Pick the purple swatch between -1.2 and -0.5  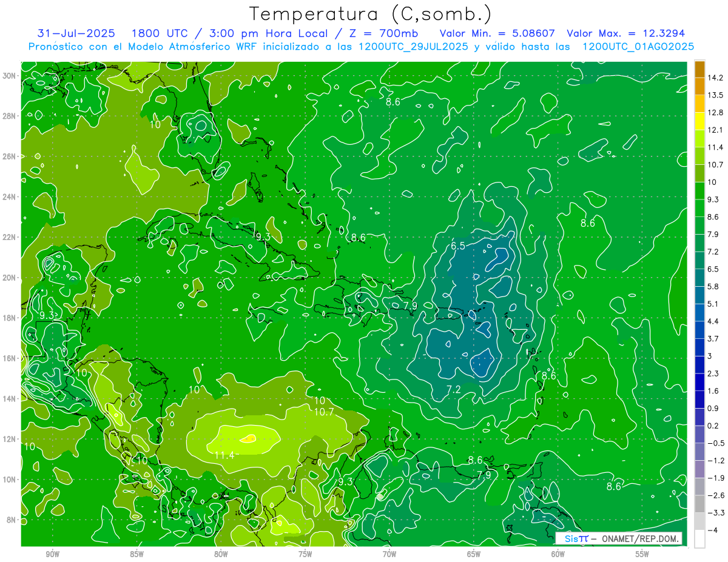(x=699, y=452)
